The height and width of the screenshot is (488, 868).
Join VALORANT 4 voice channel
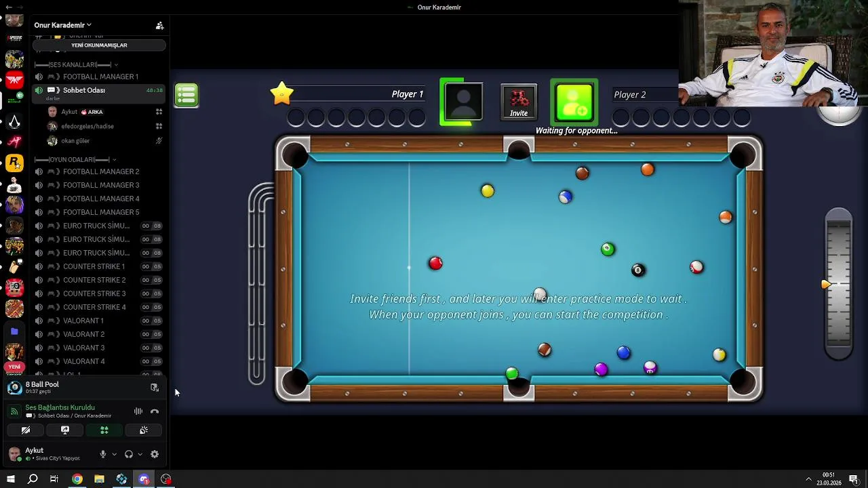pyautogui.click(x=99, y=361)
